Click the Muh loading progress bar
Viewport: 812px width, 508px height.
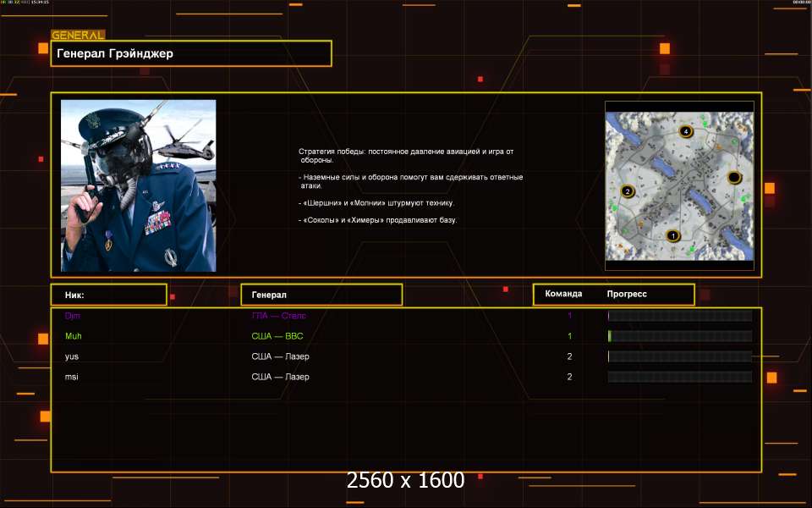[x=679, y=336]
